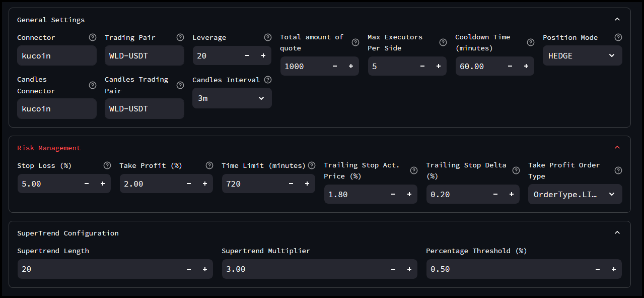The height and width of the screenshot is (298, 644).
Task: Collapse the Risk Management section
Action: coord(617,147)
